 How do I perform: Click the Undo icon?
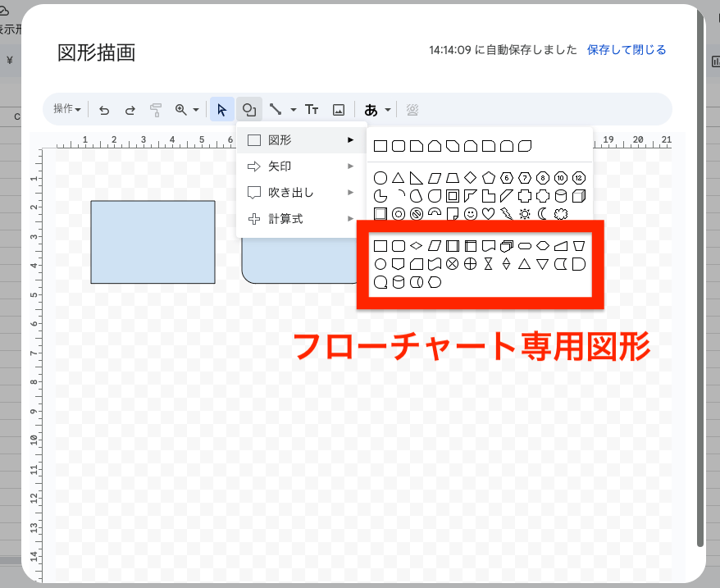103,108
